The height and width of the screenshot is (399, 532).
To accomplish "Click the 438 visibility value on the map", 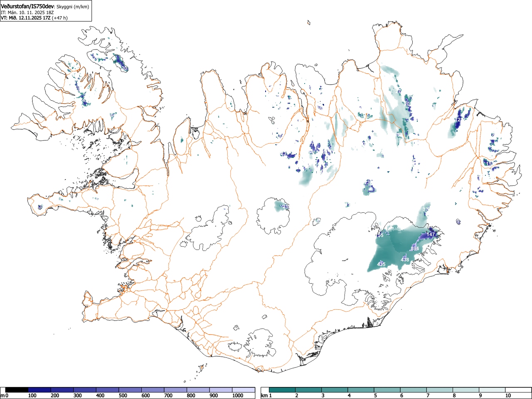I will tap(405, 260).
